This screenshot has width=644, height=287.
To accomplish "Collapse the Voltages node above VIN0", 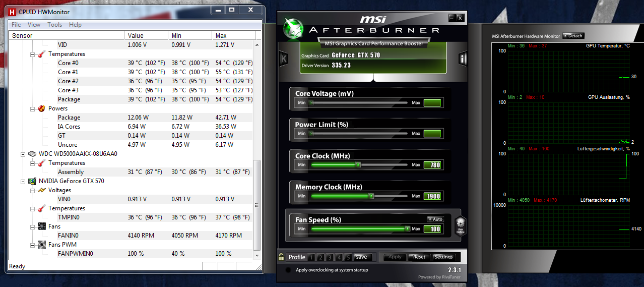I will 33,190.
